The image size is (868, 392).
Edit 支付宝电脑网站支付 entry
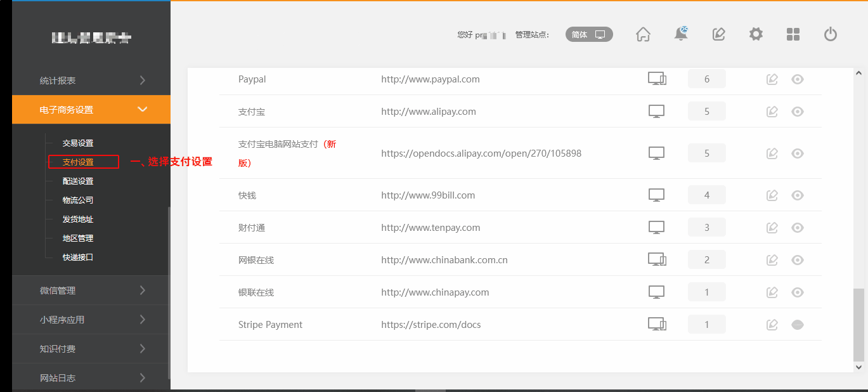[772, 154]
